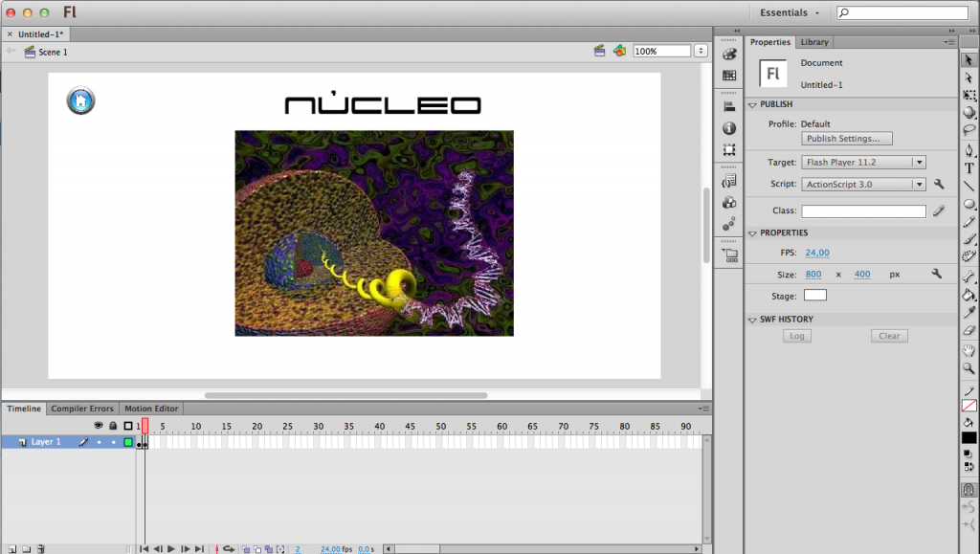Select the Oval shape tool
Screen dimensions: 980x554
(x=969, y=204)
